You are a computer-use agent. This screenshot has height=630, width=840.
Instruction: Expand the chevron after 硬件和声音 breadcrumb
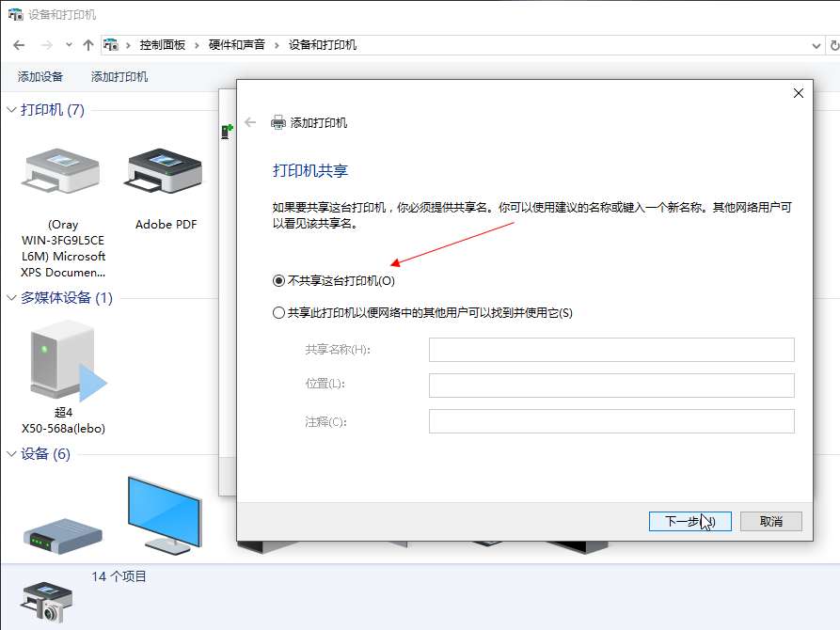(x=277, y=45)
